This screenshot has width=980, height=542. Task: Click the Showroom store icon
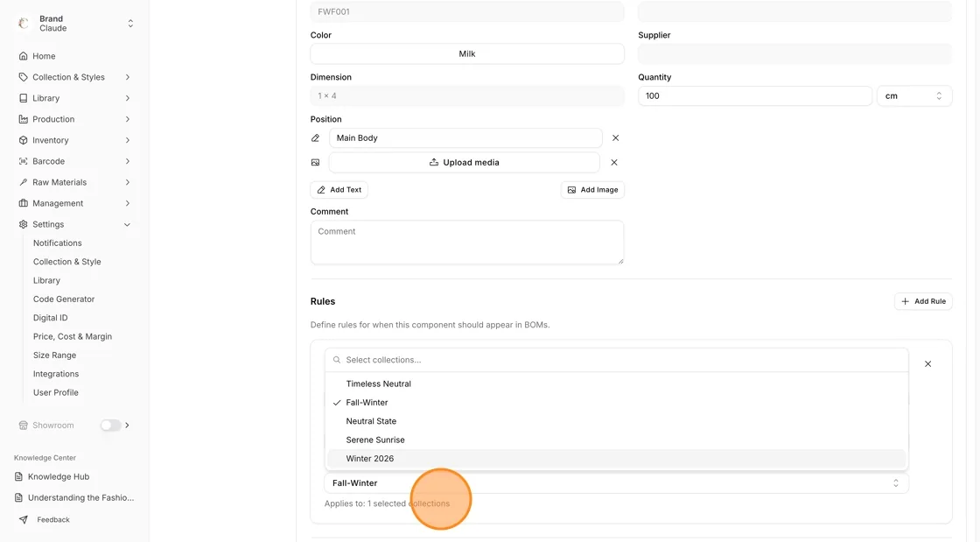(23, 425)
